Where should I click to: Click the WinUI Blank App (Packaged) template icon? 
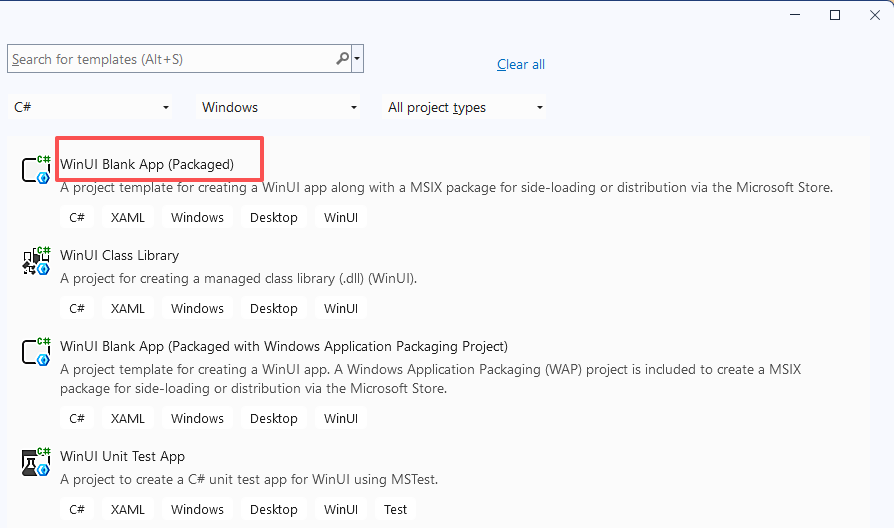click(37, 170)
